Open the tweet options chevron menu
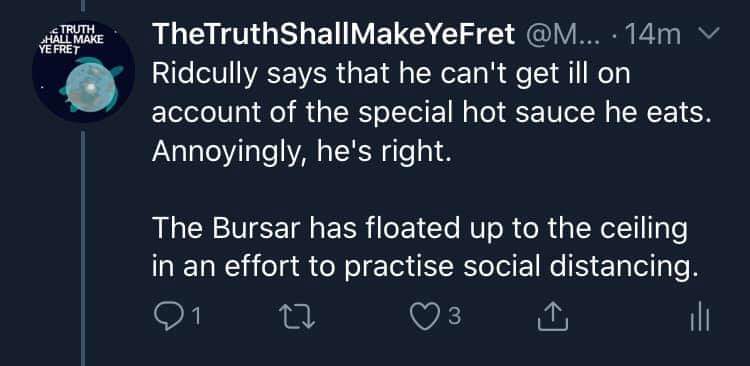The image size is (750, 366). tap(709, 34)
